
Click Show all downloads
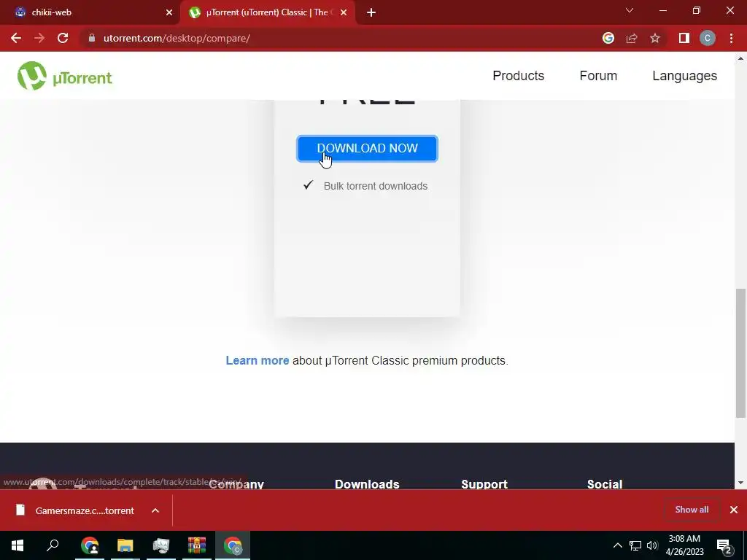(692, 510)
